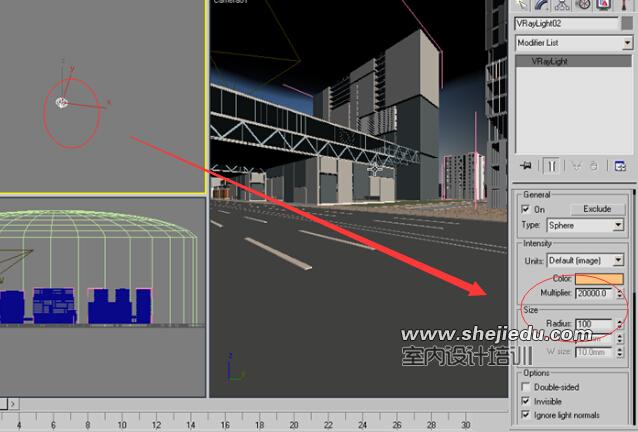Open the Display command panel tab
This screenshot has height=432, width=638.
tap(603, 5)
